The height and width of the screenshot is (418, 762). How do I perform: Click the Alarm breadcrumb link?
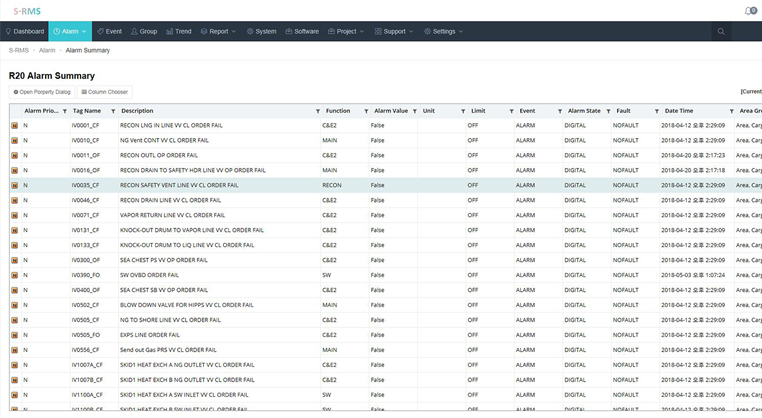click(x=47, y=49)
